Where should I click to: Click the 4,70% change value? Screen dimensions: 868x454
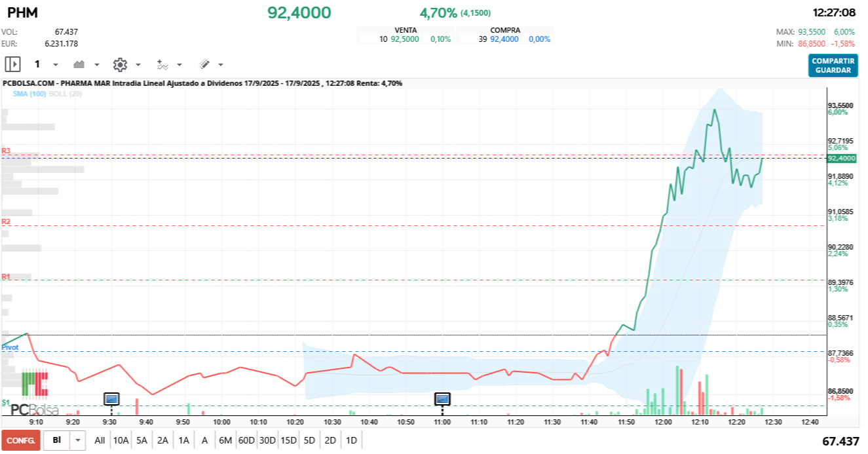point(438,12)
